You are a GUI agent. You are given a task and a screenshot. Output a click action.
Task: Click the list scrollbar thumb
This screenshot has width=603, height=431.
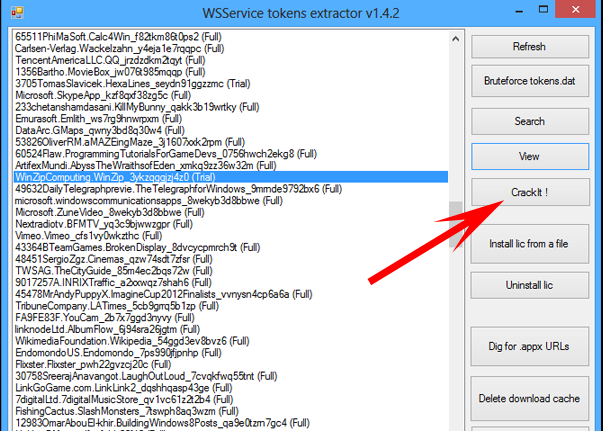click(456, 225)
